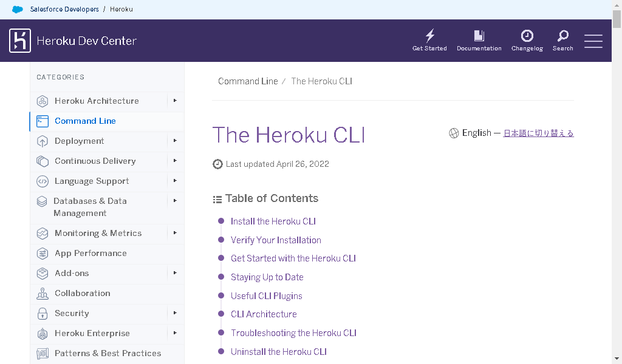Jump to Uninstall the Heroku CLI
622x364 pixels.
point(279,352)
